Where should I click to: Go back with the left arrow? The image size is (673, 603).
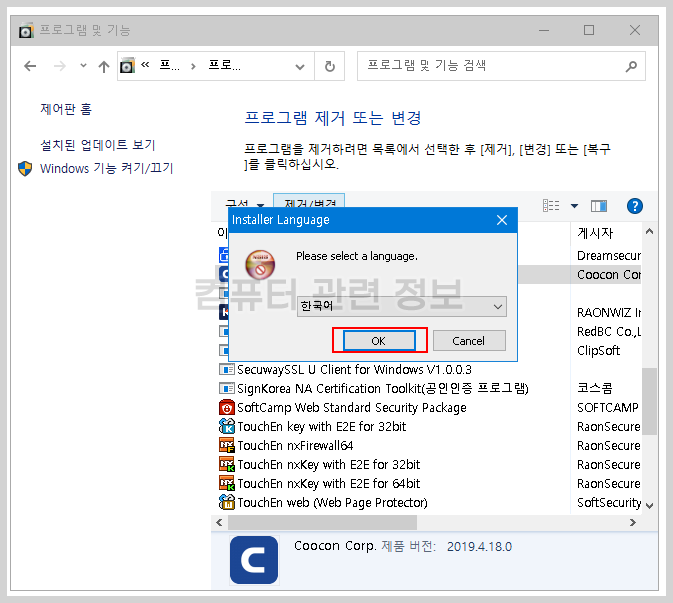[30, 66]
